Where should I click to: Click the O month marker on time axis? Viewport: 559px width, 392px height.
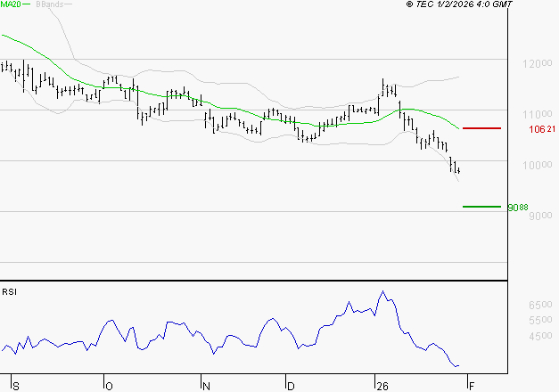click(109, 387)
